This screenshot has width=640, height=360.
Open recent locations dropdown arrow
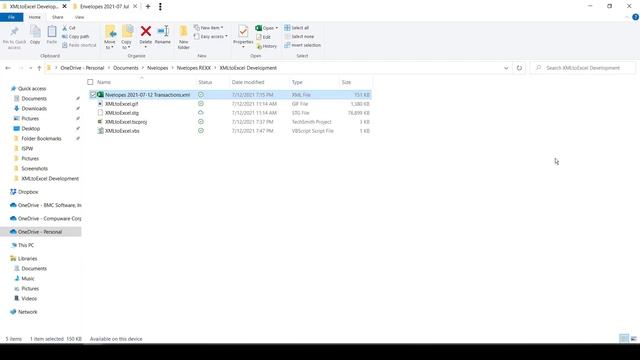coord(30,68)
